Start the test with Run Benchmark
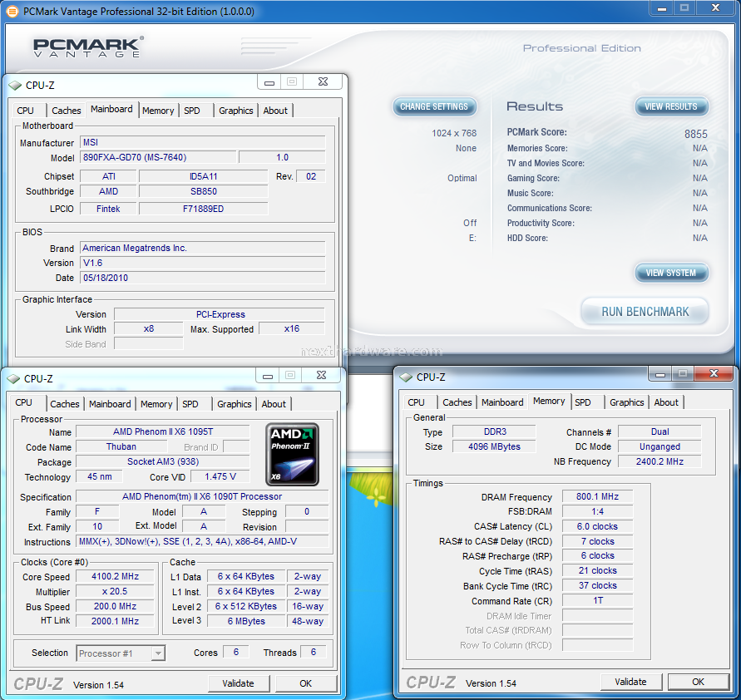Screen dimensions: 741x700 645,312
